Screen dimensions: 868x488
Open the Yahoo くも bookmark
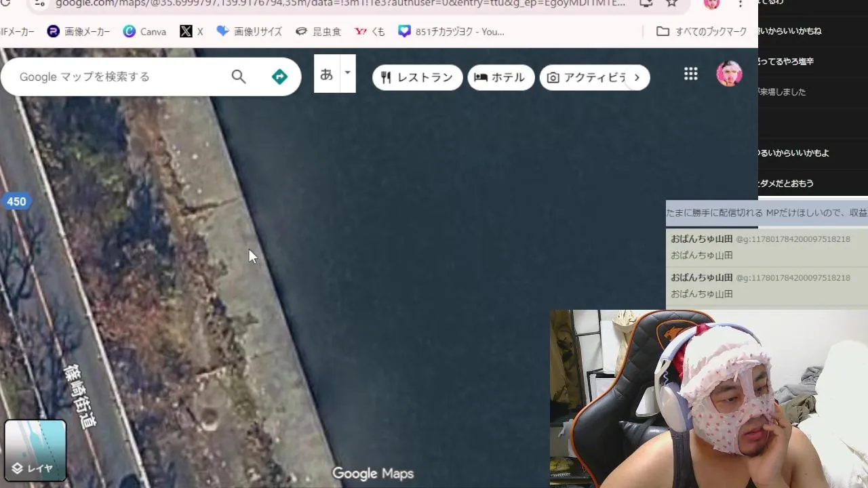tap(370, 31)
